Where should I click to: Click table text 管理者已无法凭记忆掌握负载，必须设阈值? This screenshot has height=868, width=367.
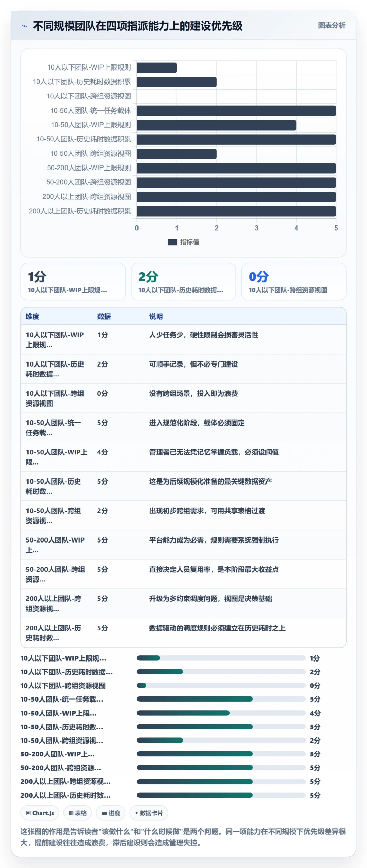pos(214,452)
